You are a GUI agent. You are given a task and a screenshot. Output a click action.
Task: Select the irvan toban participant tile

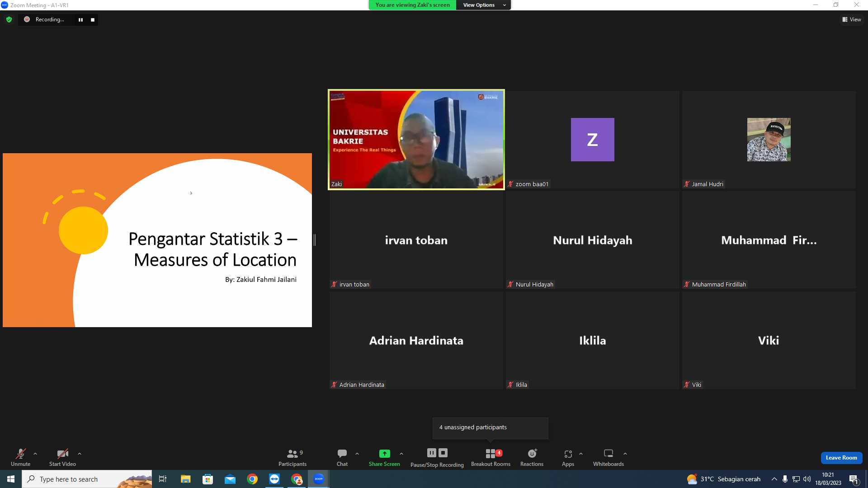click(x=416, y=240)
